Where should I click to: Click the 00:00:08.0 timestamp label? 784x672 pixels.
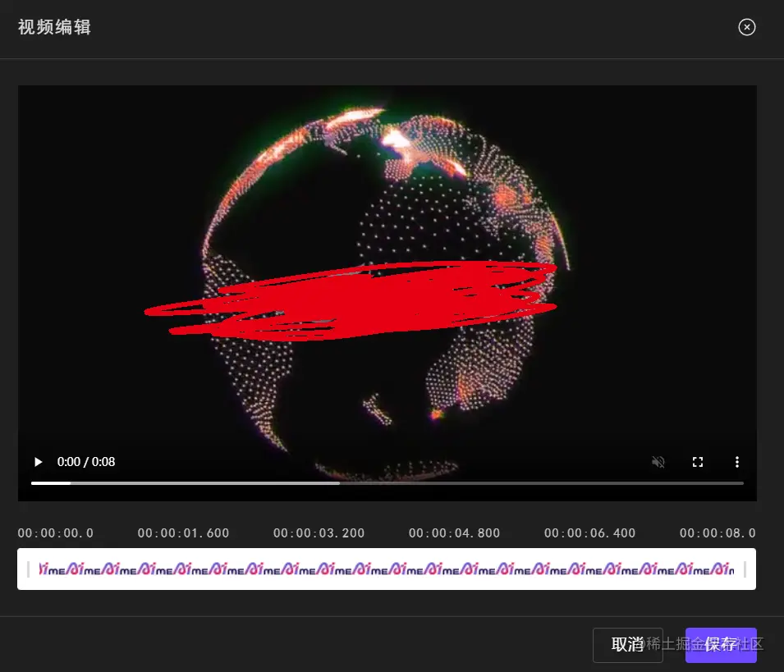[x=718, y=533]
